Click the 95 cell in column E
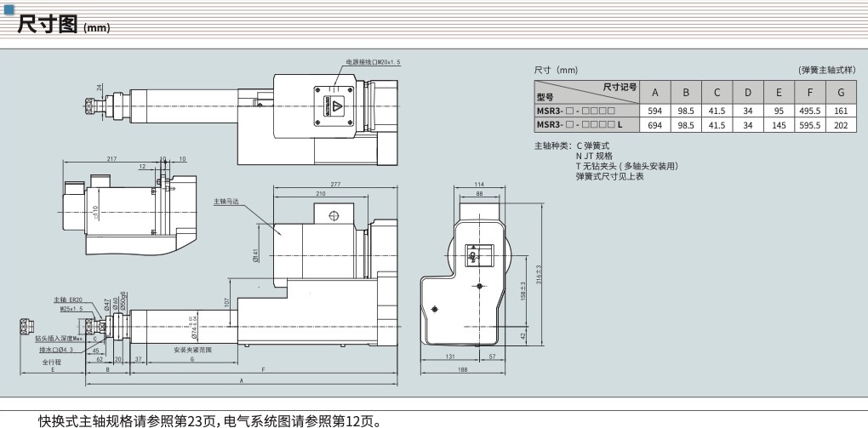868x428 pixels. [x=779, y=111]
